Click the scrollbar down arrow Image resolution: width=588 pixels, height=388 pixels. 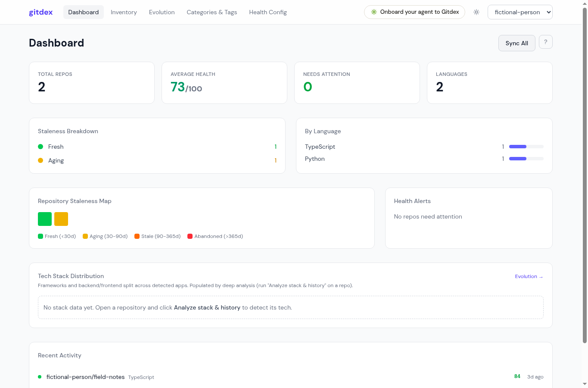click(585, 384)
